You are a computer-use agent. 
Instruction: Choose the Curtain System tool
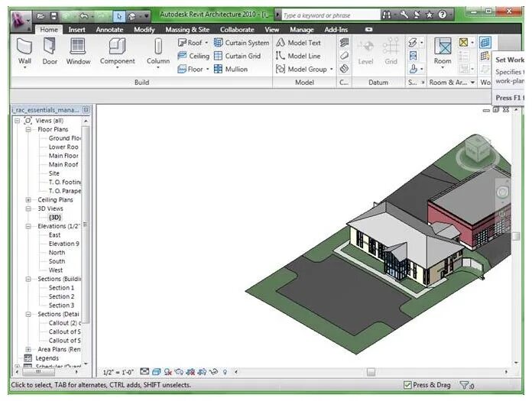242,43
